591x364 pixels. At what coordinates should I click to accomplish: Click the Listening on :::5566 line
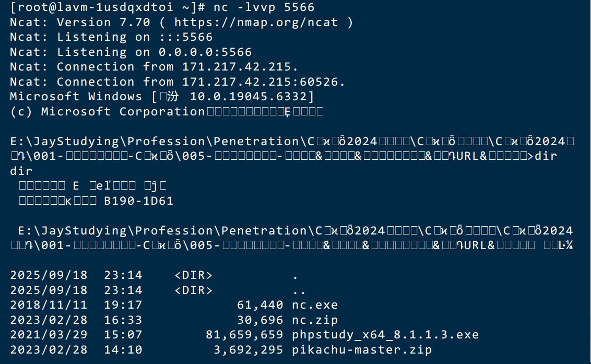point(111,37)
